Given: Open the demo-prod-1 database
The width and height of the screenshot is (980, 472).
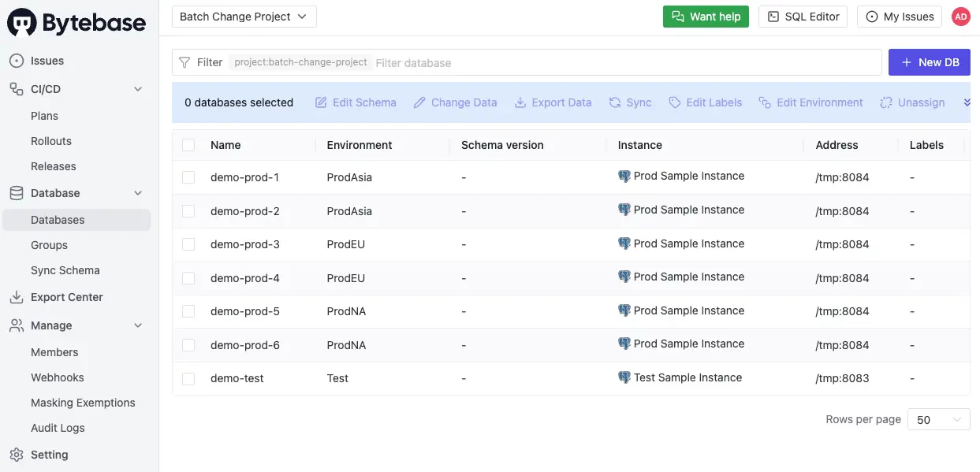Looking at the screenshot, I should (x=245, y=177).
